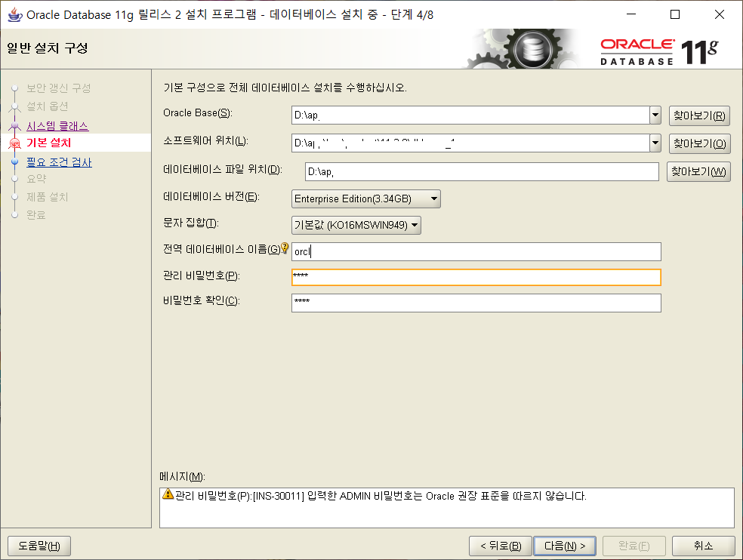Viewport: 743px width, 560px height.
Task: Click 찾아보기(R) browse button for Oracle Base
Action: [x=699, y=115]
